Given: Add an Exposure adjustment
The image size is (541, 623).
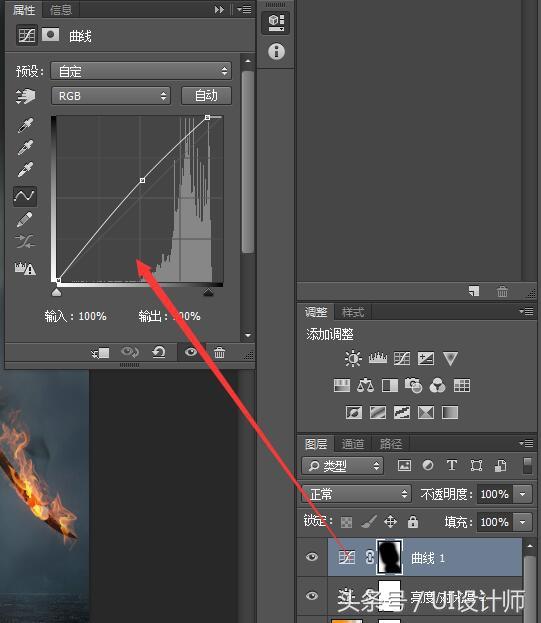Looking at the screenshot, I should pyautogui.click(x=426, y=358).
